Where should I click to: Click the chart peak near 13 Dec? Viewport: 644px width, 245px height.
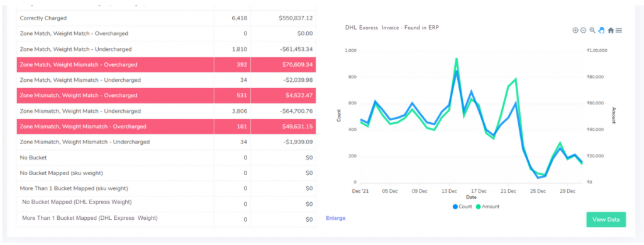(x=457, y=59)
